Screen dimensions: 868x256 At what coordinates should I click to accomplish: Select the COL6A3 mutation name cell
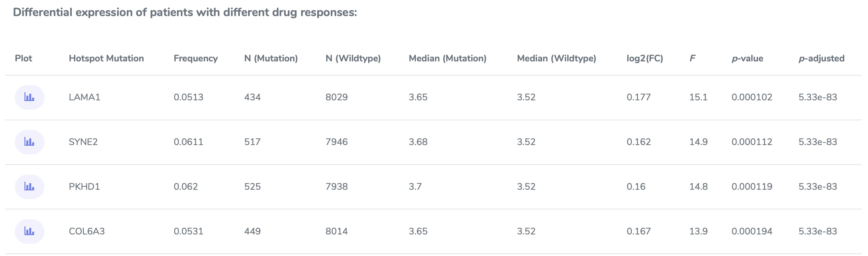tap(87, 232)
